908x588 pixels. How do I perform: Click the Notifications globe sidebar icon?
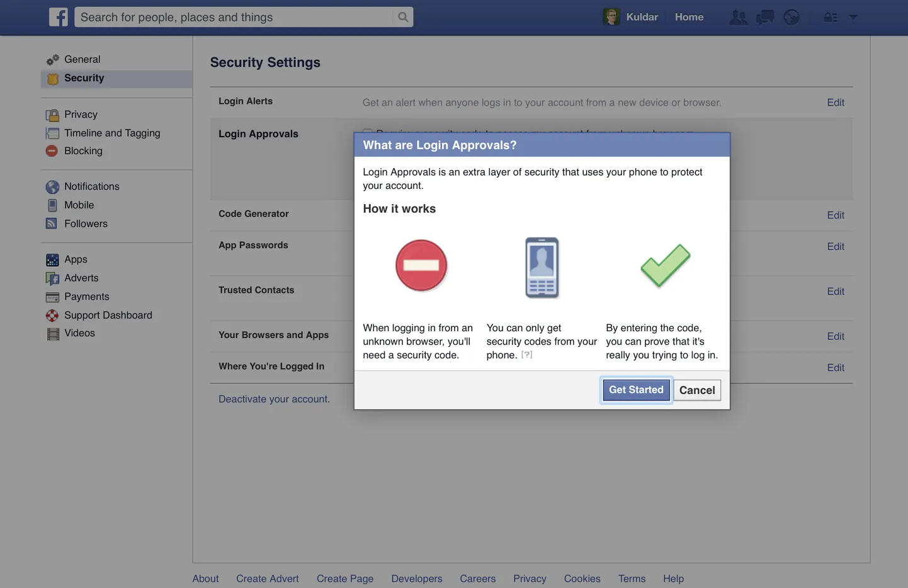tap(52, 187)
